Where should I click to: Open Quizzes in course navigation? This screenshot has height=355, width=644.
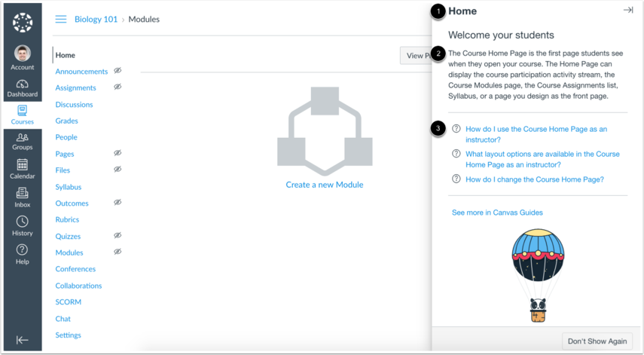click(x=68, y=236)
